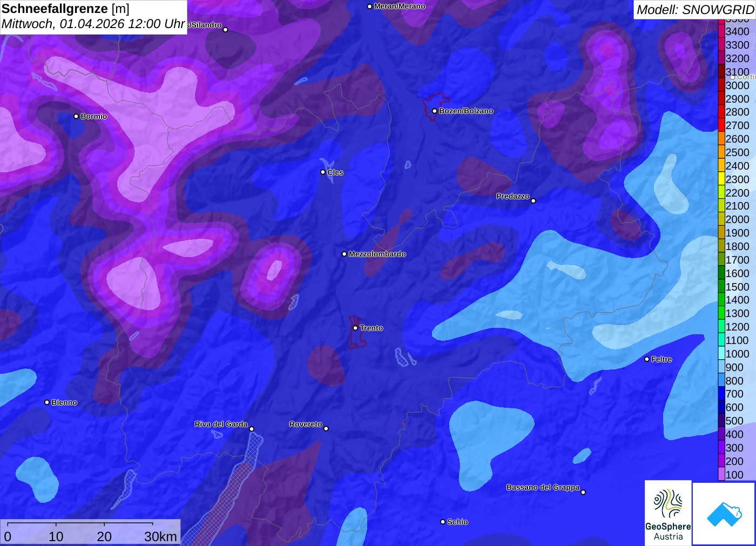Screen dimensions: 756x546
Task: Click the 2000 legend value
Action: coord(738,219)
